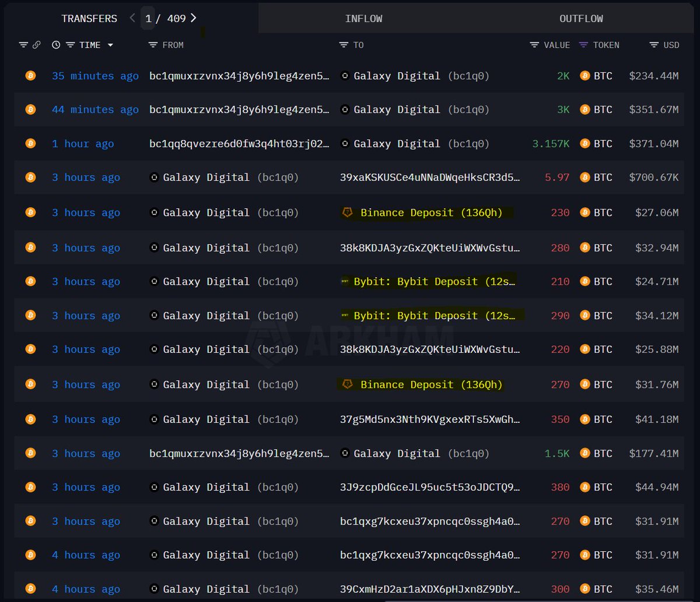This screenshot has width=700, height=602.
Task: Open the VALUE column filter icon
Action: pyautogui.click(x=534, y=45)
